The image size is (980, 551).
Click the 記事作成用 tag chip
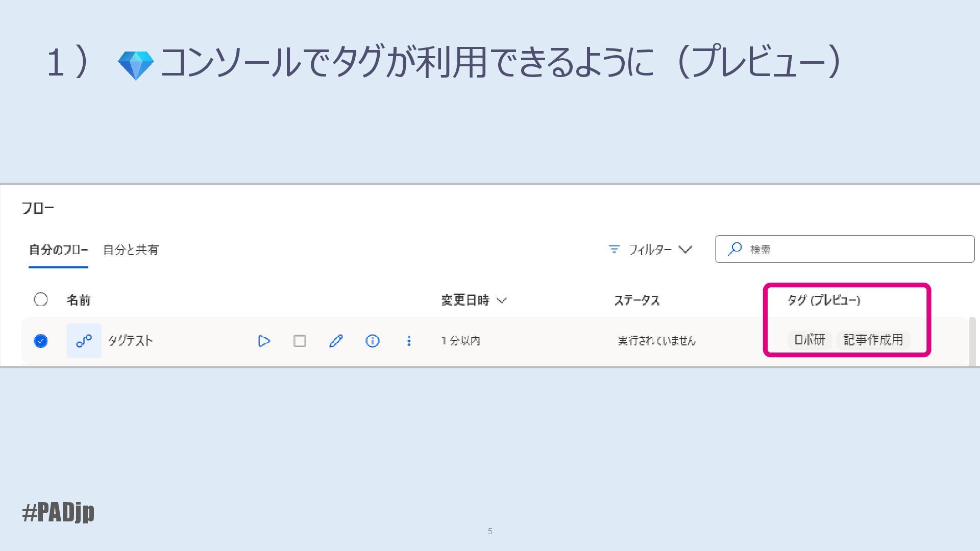(873, 340)
